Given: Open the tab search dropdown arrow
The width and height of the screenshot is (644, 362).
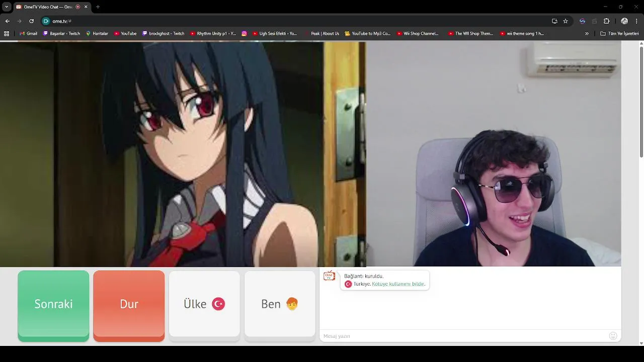Looking at the screenshot, I should [7, 7].
